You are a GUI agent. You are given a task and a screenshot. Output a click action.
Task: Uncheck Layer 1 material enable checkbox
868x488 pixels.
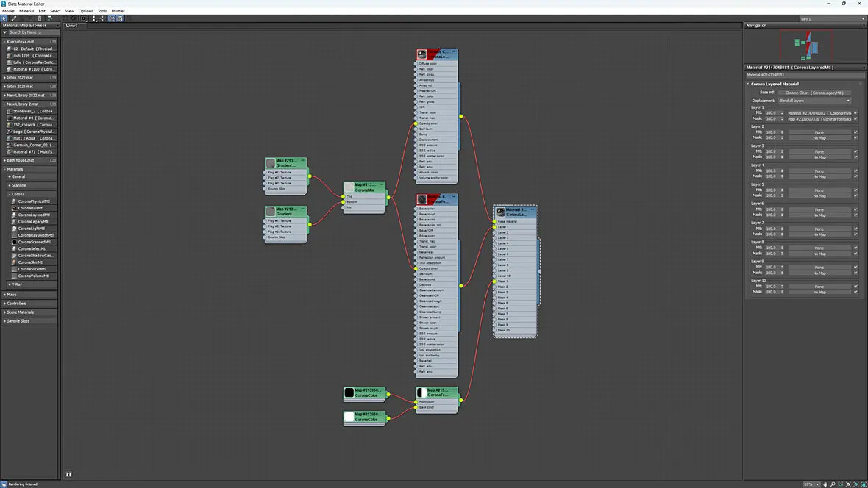coord(855,113)
